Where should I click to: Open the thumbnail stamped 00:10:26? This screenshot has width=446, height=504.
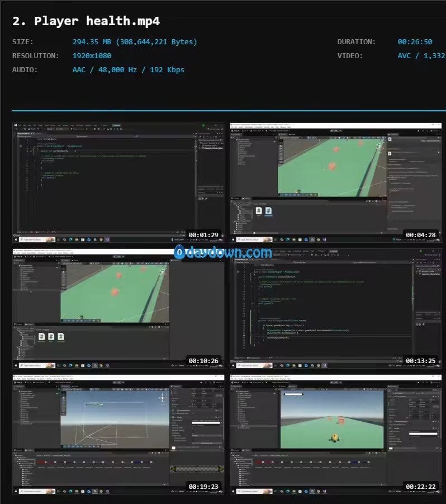[x=118, y=308]
